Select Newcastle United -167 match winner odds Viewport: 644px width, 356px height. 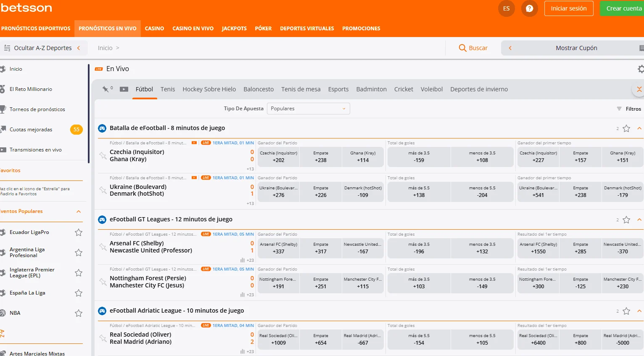[363, 248]
